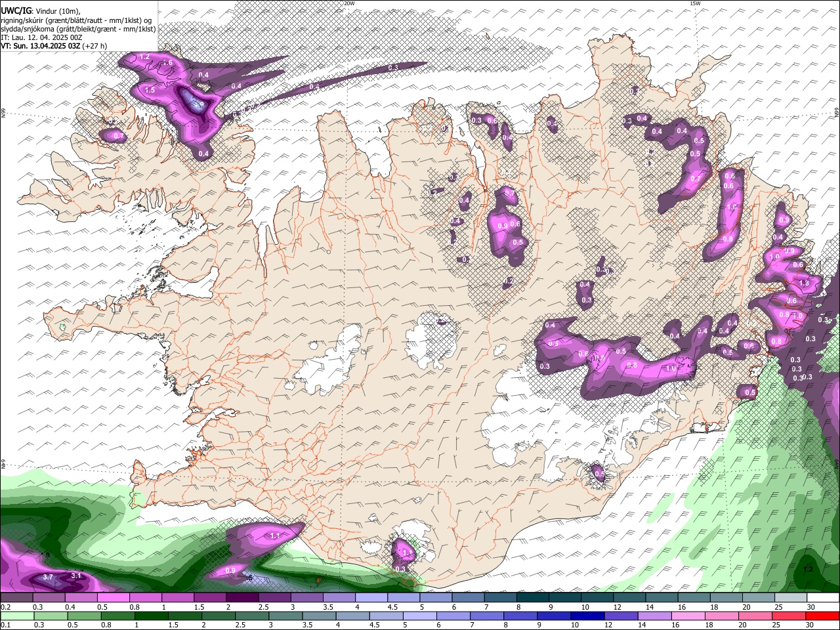Click the 'slydda/snjókoma' legend description line
The image size is (840, 630).
pos(78,29)
